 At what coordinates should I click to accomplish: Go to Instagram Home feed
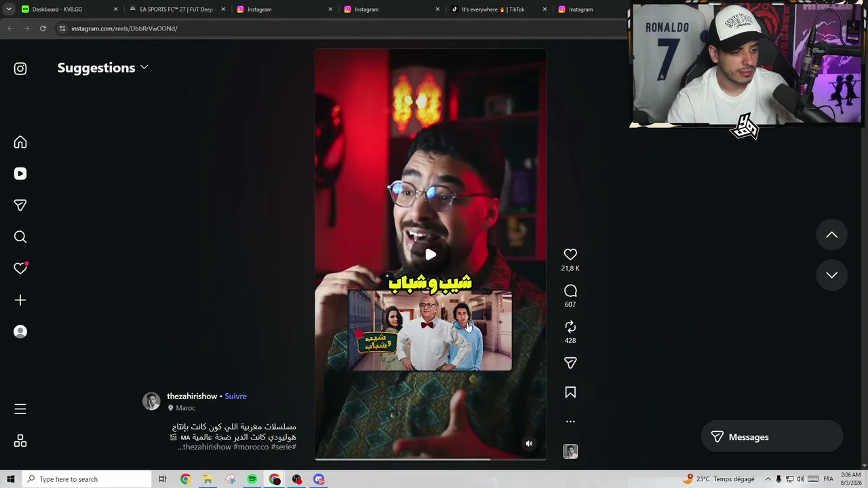pos(20,142)
